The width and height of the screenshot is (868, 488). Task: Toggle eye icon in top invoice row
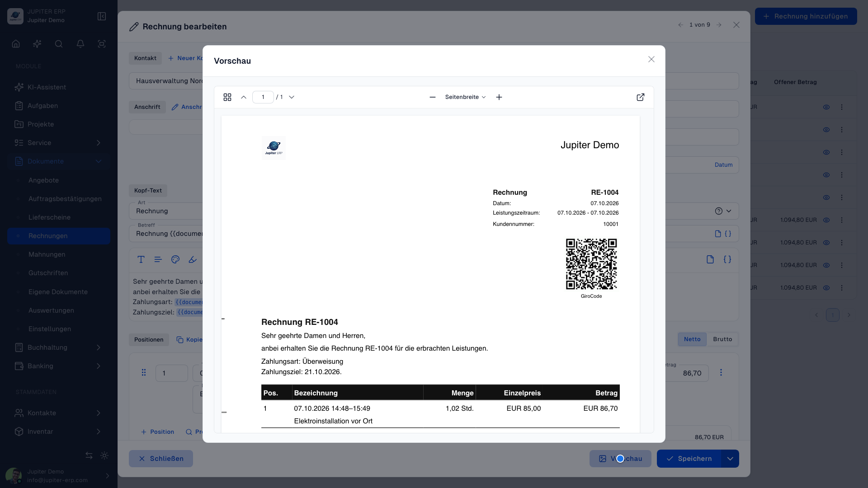point(826,107)
